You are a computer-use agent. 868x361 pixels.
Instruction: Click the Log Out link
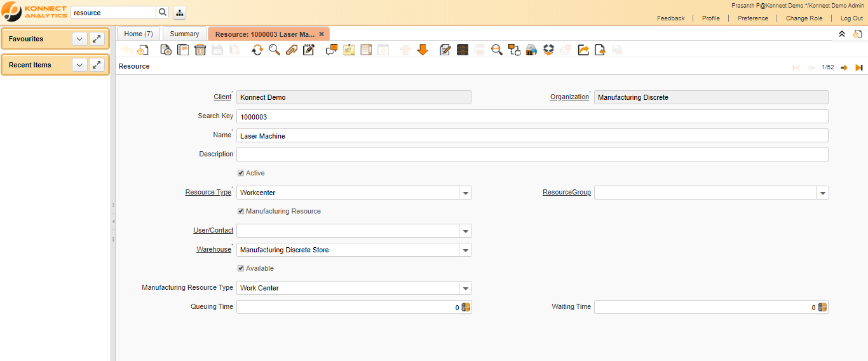pos(851,18)
